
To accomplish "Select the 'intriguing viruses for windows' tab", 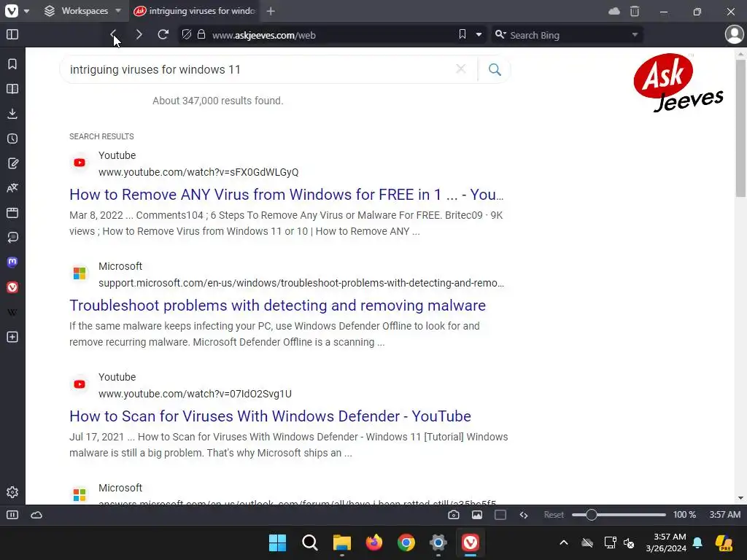I will pyautogui.click(x=194, y=11).
